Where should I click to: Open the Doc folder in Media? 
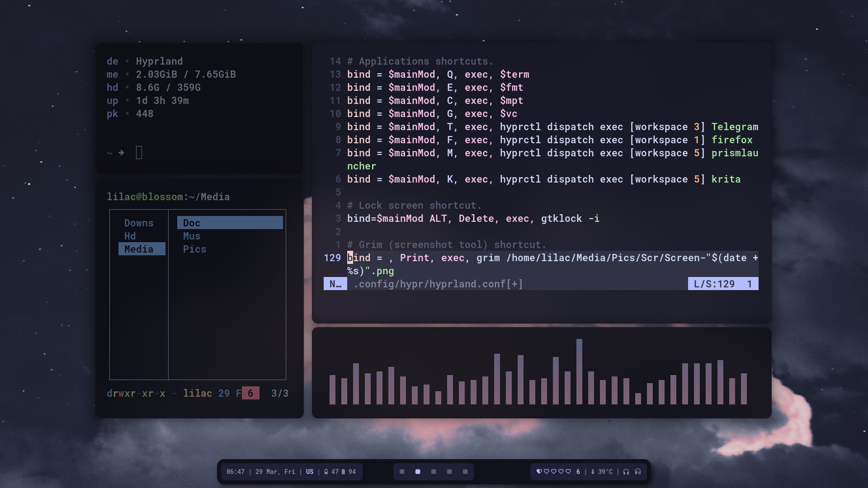[x=230, y=223]
